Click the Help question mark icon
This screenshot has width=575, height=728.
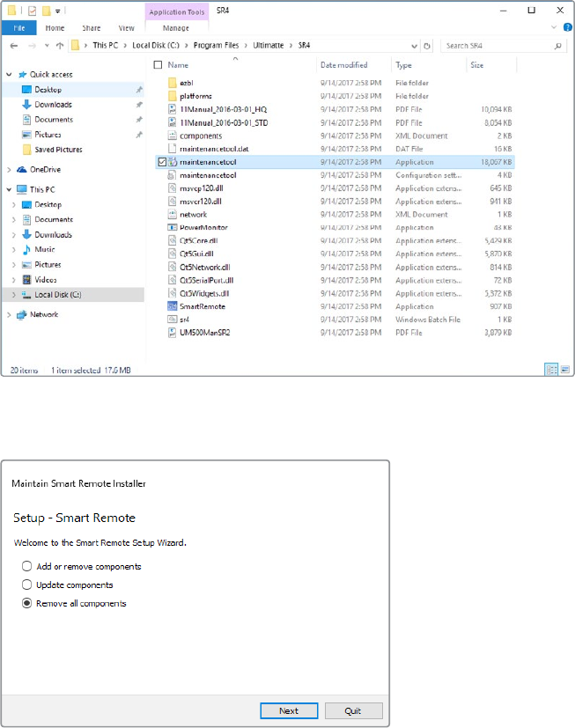[x=568, y=27]
